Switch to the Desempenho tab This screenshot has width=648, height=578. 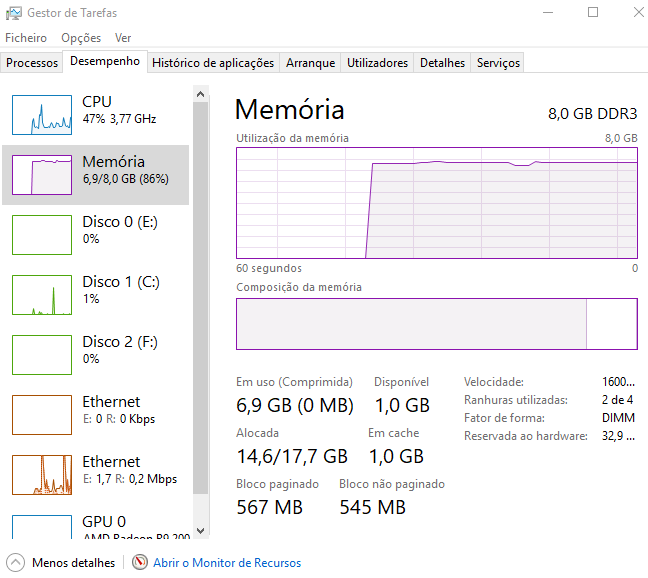click(105, 61)
